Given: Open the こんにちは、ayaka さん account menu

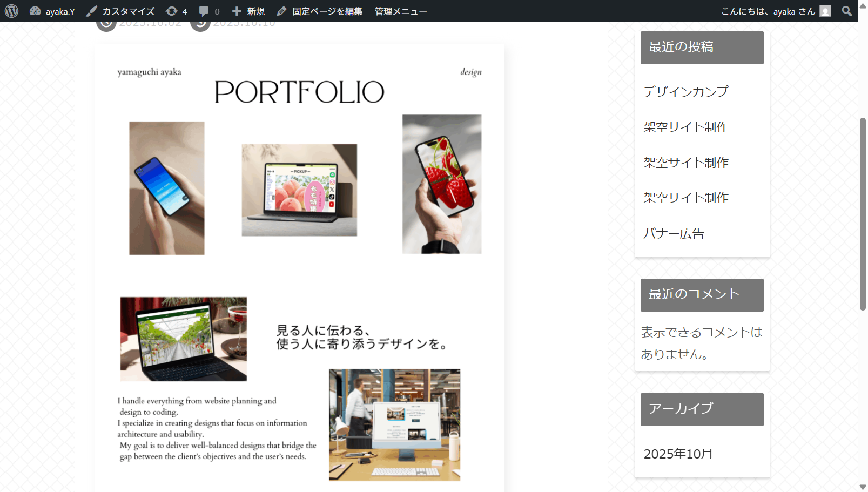Looking at the screenshot, I should point(768,11).
